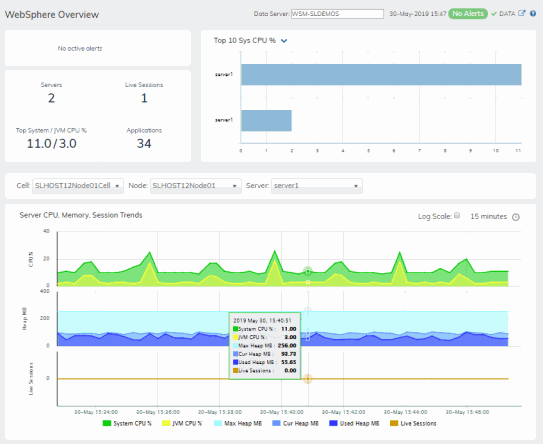
Task: Click the 30-May 15:42:00 axis label
Action: tap(344, 412)
